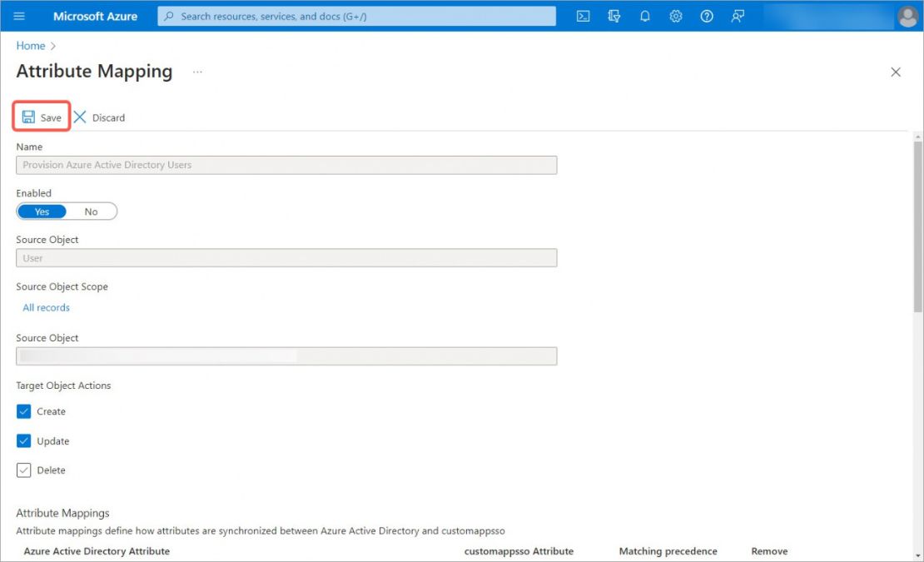Screen dimensions: 924x562
Task: Open the account avatar menu
Action: click(x=907, y=16)
